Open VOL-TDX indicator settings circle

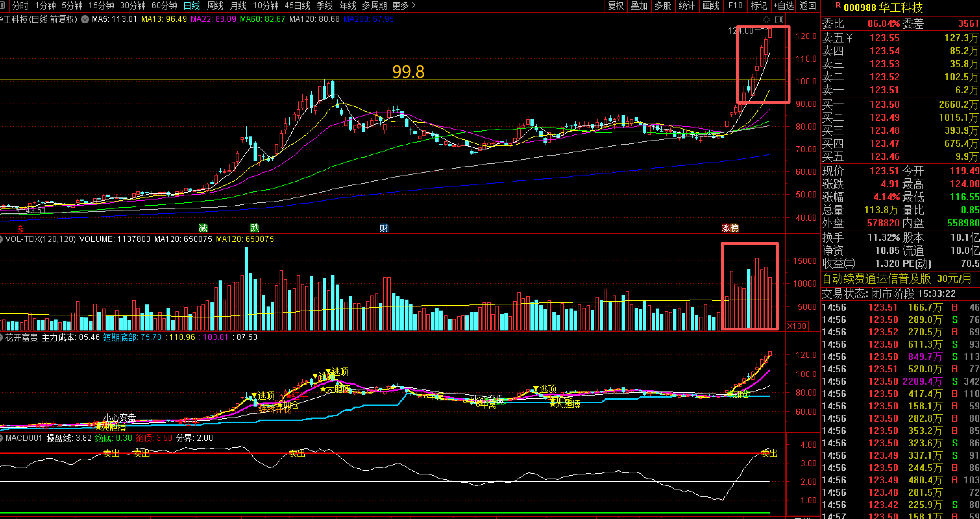(1, 239)
